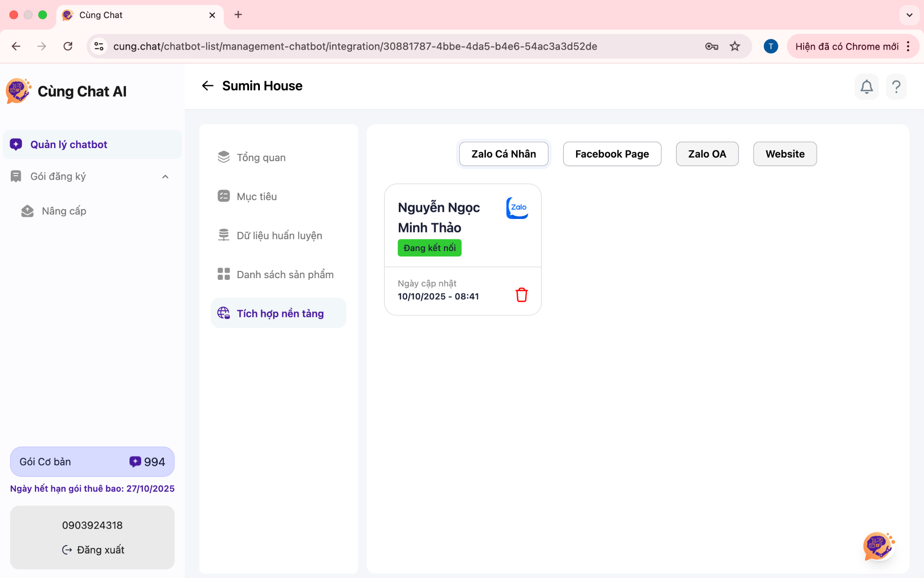The image size is (924, 578).
Task: Switch to the Facebook Page tab
Action: click(612, 154)
